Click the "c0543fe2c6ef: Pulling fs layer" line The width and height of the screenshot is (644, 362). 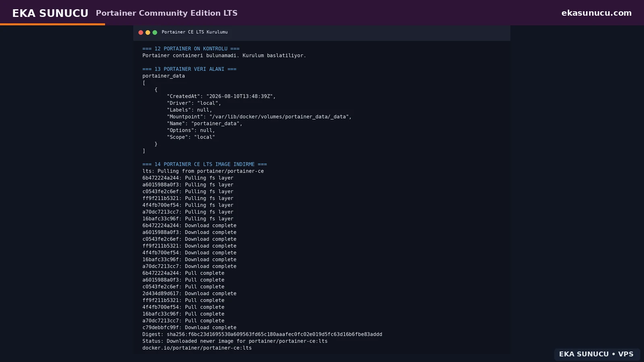(188, 192)
